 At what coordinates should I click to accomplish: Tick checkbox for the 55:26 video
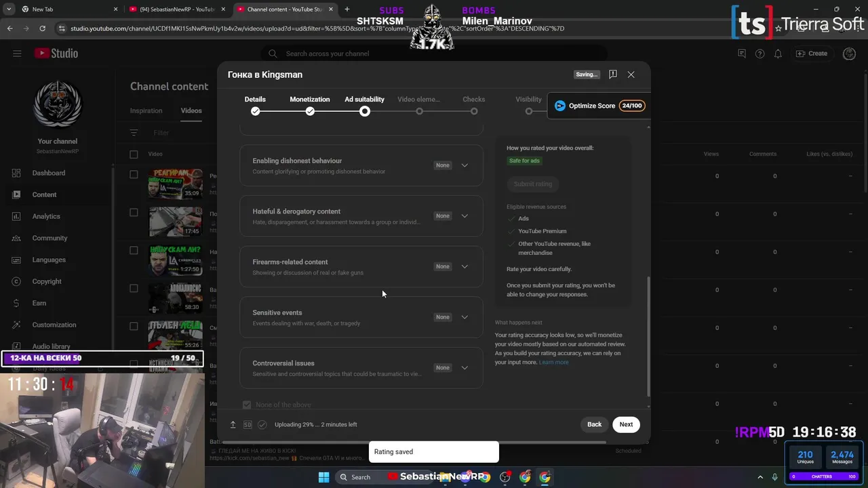point(134,326)
